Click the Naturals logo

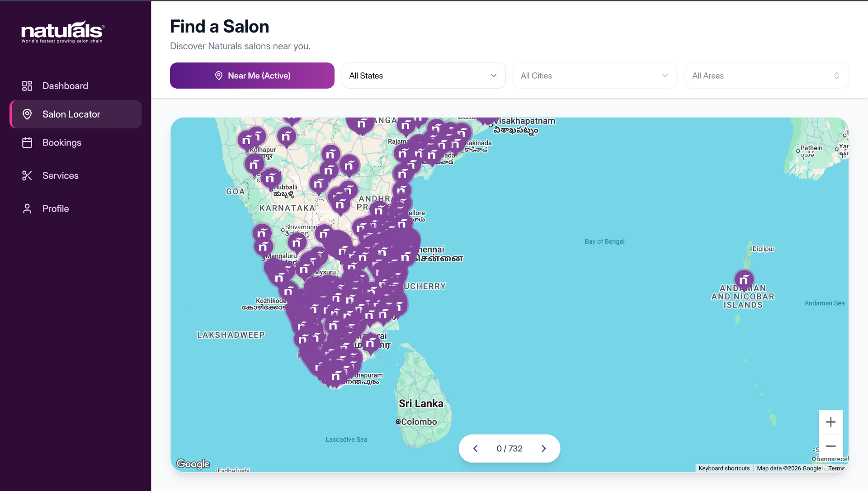[x=62, y=31]
